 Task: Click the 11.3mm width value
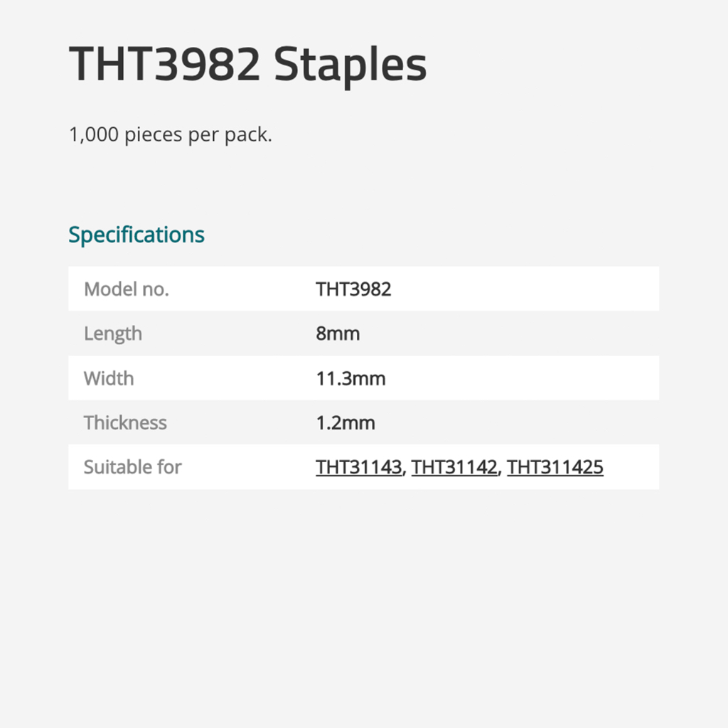coord(350,378)
